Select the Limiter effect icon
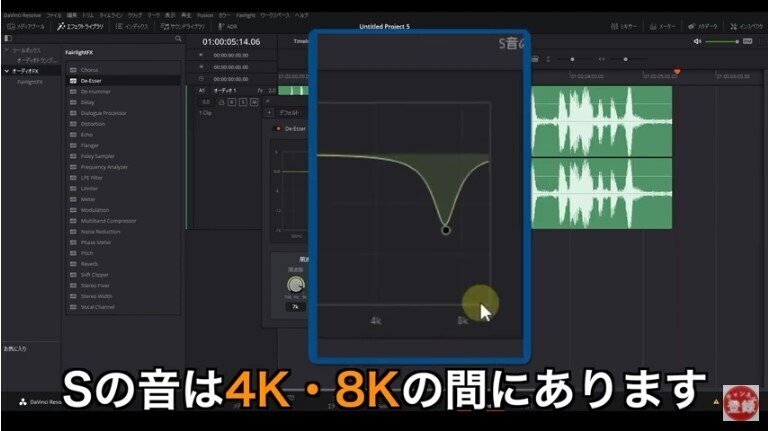 click(x=73, y=189)
